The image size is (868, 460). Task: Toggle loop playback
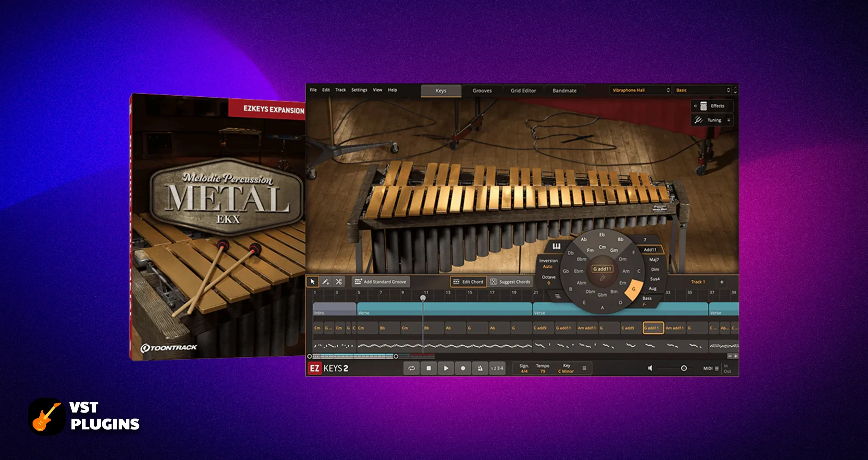tap(412, 368)
